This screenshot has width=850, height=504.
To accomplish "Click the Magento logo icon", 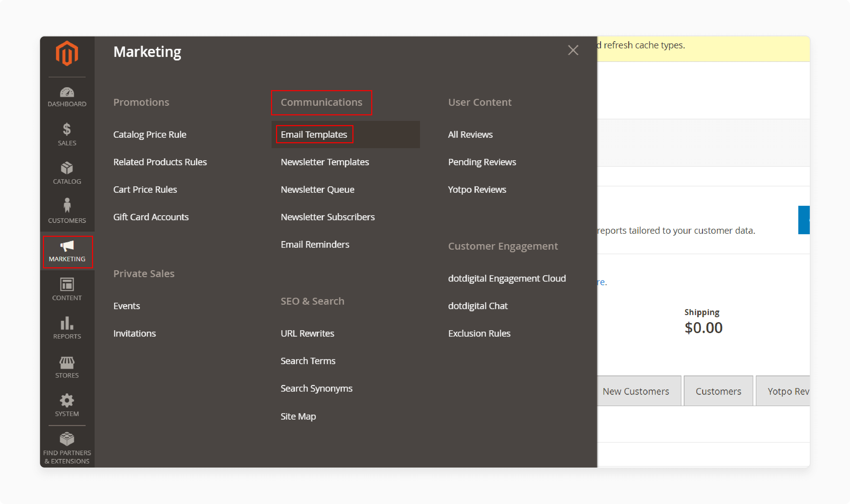I will point(67,53).
